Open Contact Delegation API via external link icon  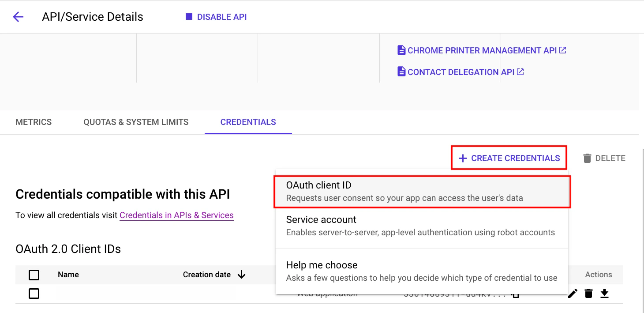521,72
